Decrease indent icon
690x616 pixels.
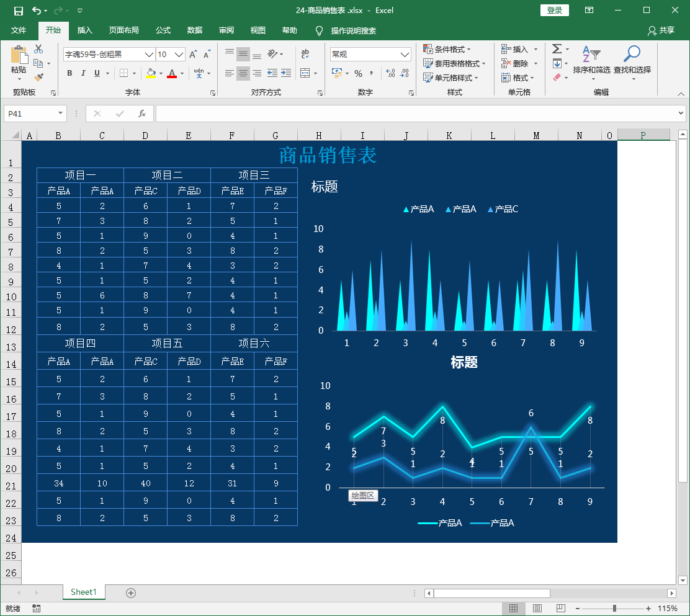click(272, 73)
